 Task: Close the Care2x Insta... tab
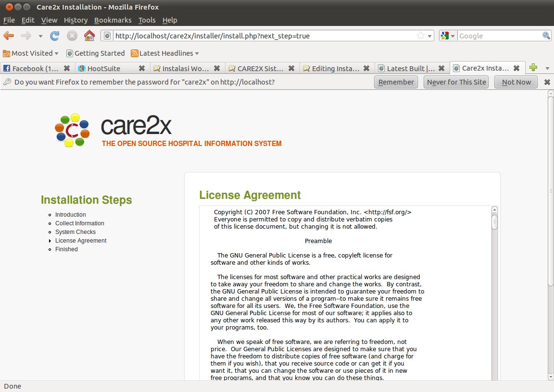coord(516,68)
